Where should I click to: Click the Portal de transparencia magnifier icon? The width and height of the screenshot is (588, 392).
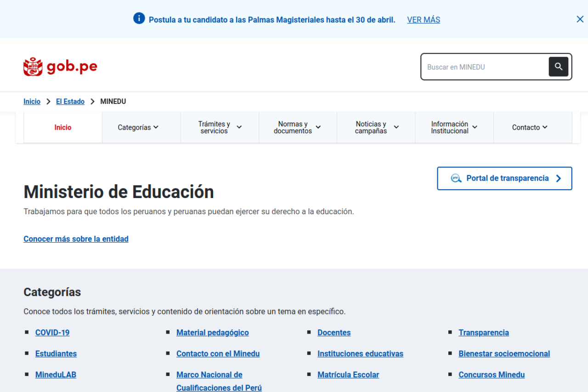[456, 178]
